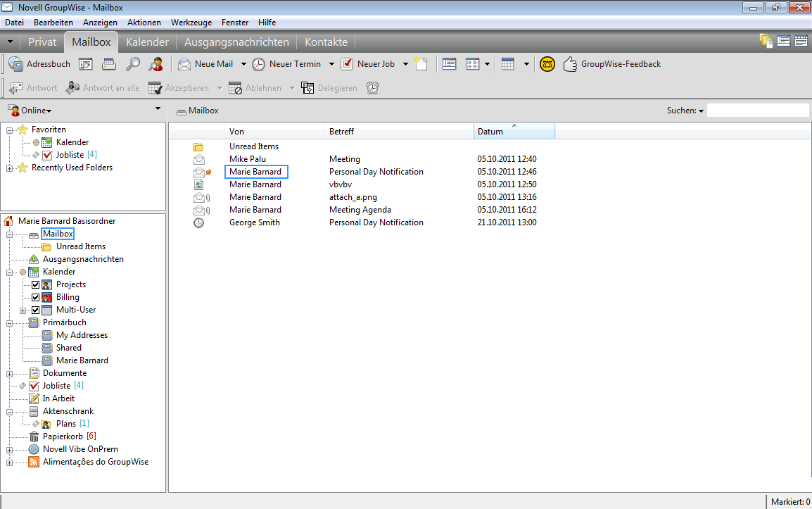Click Antwort an alle button
The height and width of the screenshot is (509, 812).
[x=103, y=88]
